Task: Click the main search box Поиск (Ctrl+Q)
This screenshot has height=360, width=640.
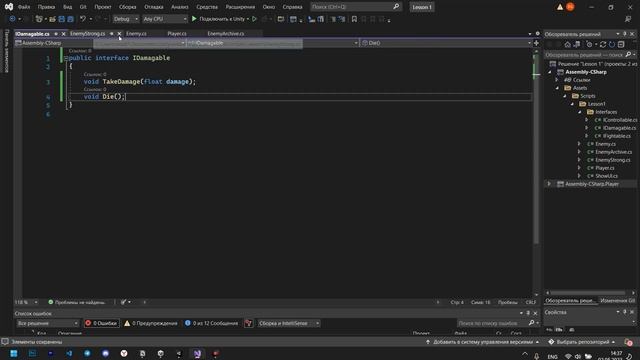Action: click(x=356, y=7)
